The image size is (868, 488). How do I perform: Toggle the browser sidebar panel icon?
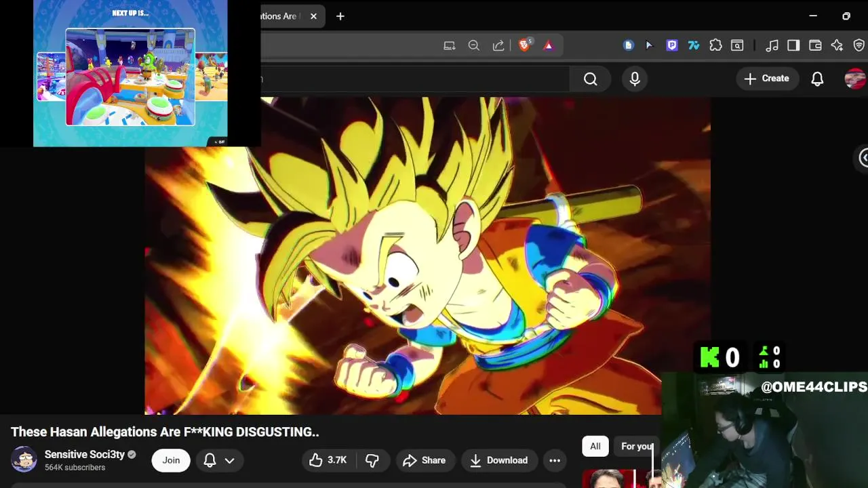(793, 45)
